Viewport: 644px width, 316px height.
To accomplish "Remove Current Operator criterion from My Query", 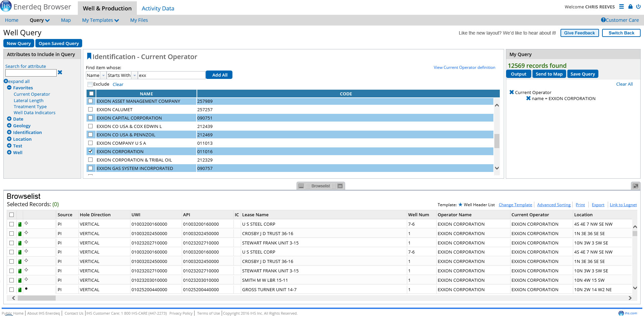I will click(x=512, y=92).
